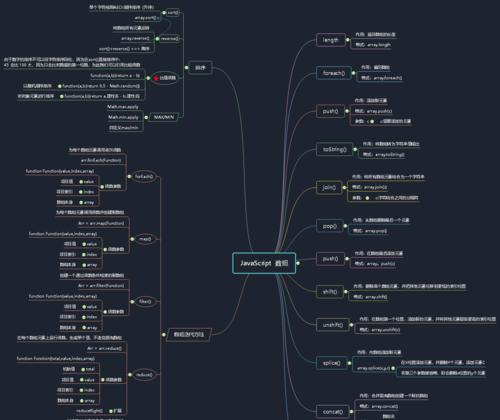Image resolution: width=500 pixels, height=420 pixels.
Task: Select the splice() node
Action: click(x=332, y=363)
